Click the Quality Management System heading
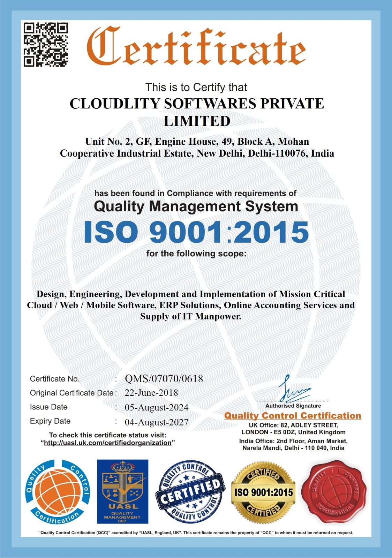Screen dimensions: 392x558 [196, 206]
